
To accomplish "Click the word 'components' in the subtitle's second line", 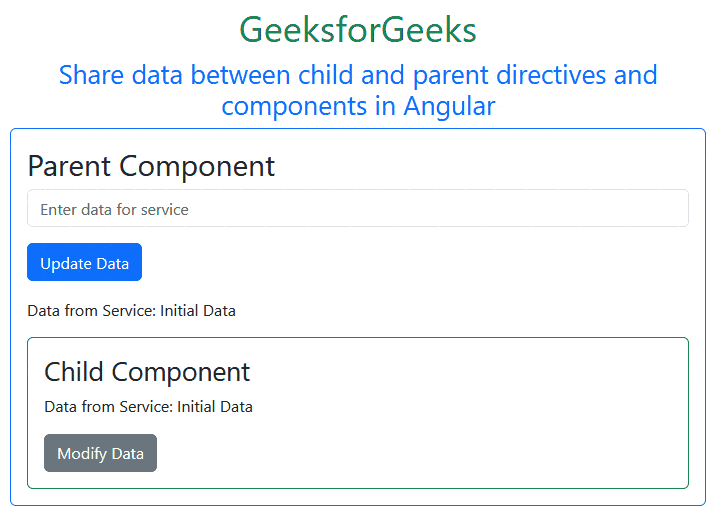I will tap(294, 106).
